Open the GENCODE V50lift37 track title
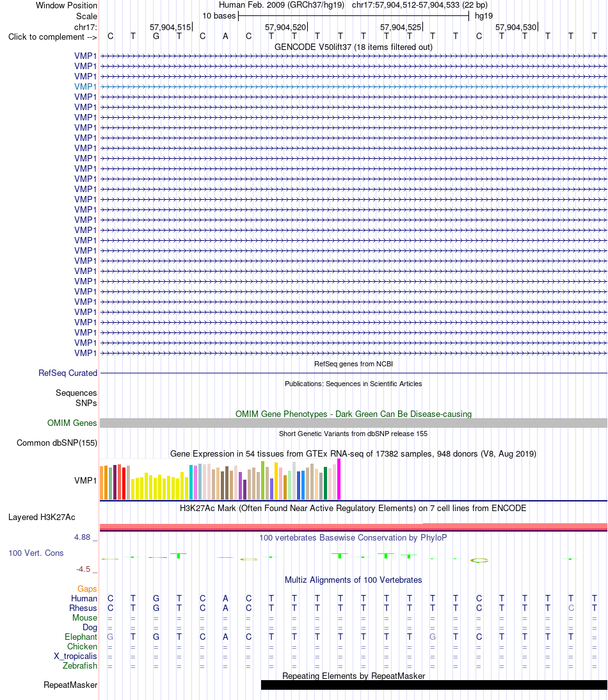 (353, 47)
